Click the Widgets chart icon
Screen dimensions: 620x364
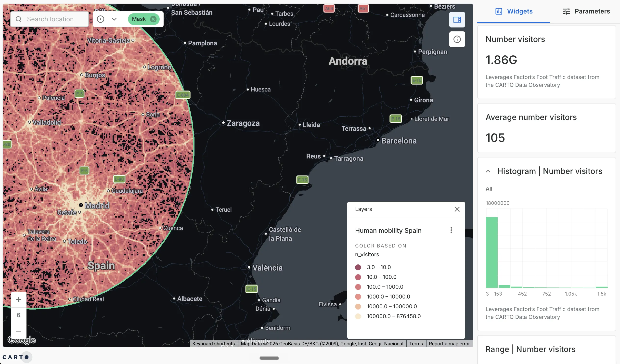[499, 11]
